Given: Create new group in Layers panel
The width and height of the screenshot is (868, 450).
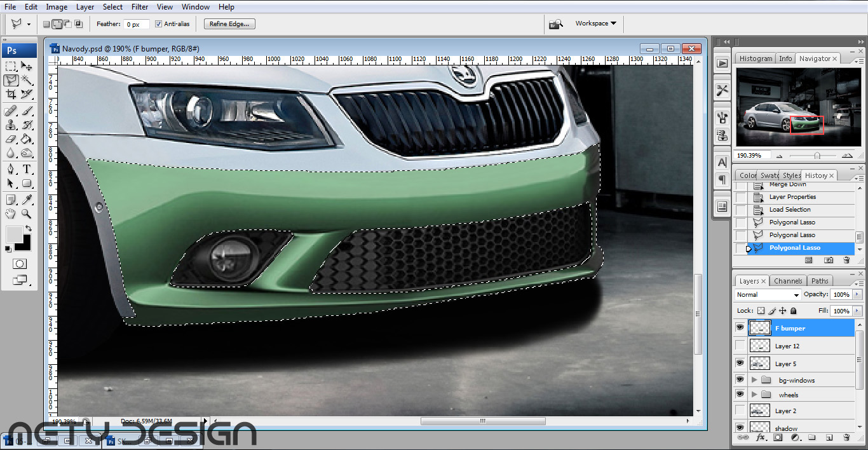Looking at the screenshot, I should coord(811,437).
